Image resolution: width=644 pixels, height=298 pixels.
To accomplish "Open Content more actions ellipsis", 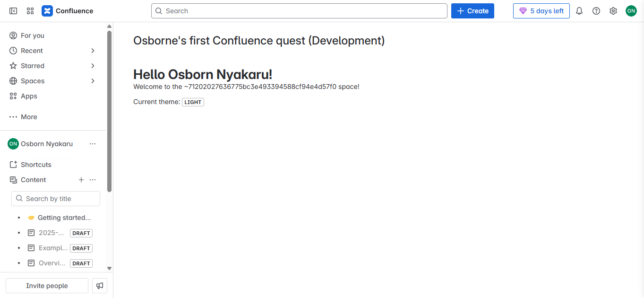I will pos(93,180).
